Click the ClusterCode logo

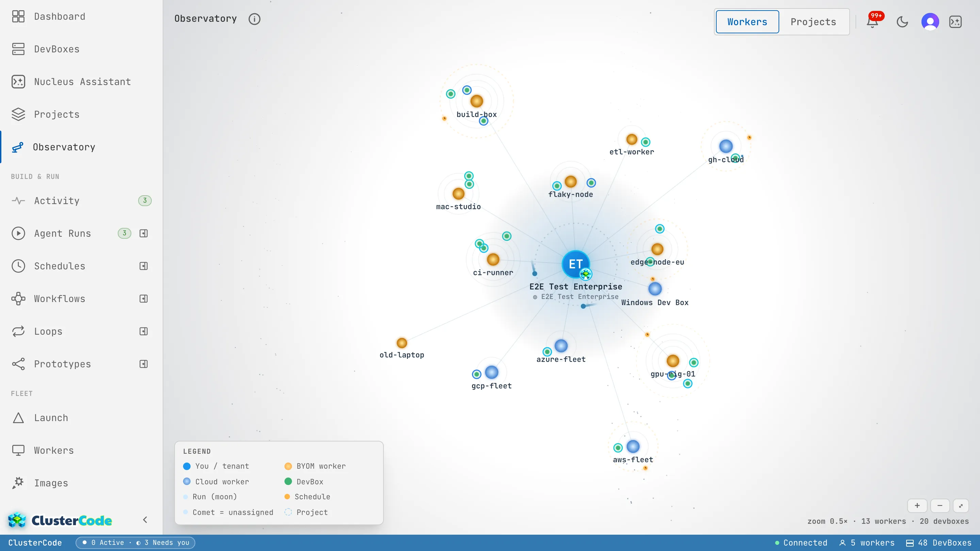pyautogui.click(x=60, y=520)
